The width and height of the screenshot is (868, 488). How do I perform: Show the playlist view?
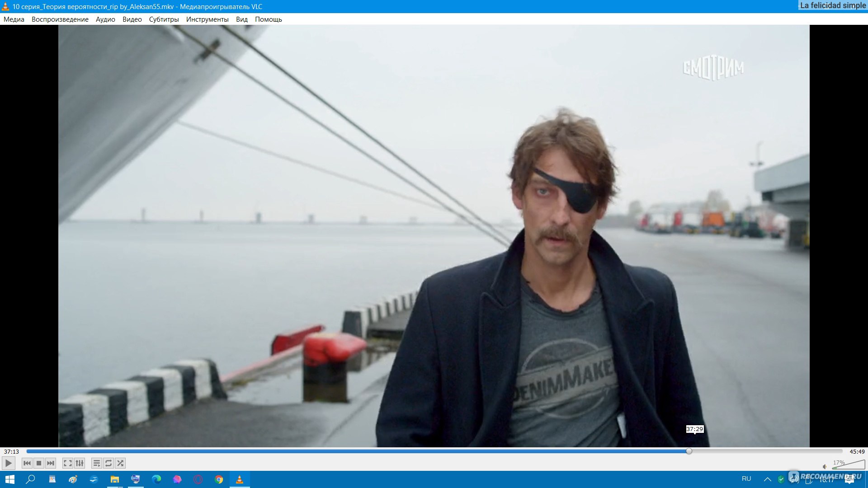96,463
